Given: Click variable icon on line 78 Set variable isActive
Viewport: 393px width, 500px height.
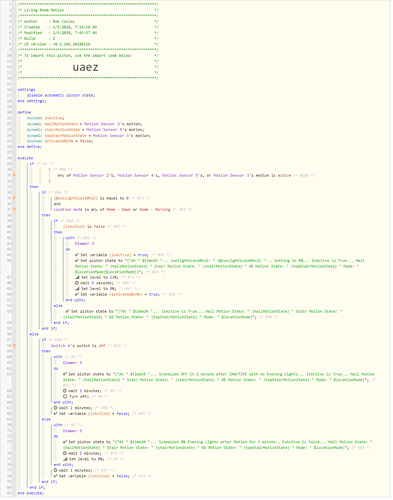Looking at the screenshot, I should point(56,476).
